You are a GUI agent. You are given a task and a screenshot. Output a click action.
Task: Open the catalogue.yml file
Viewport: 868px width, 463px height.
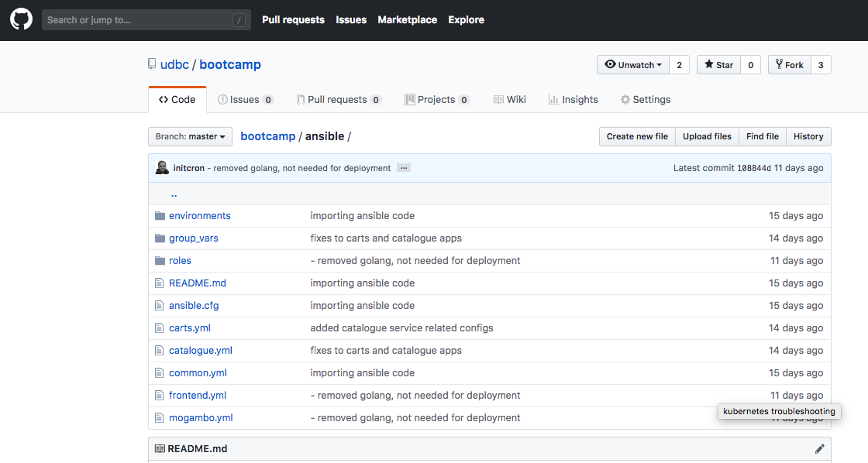pyautogui.click(x=201, y=351)
